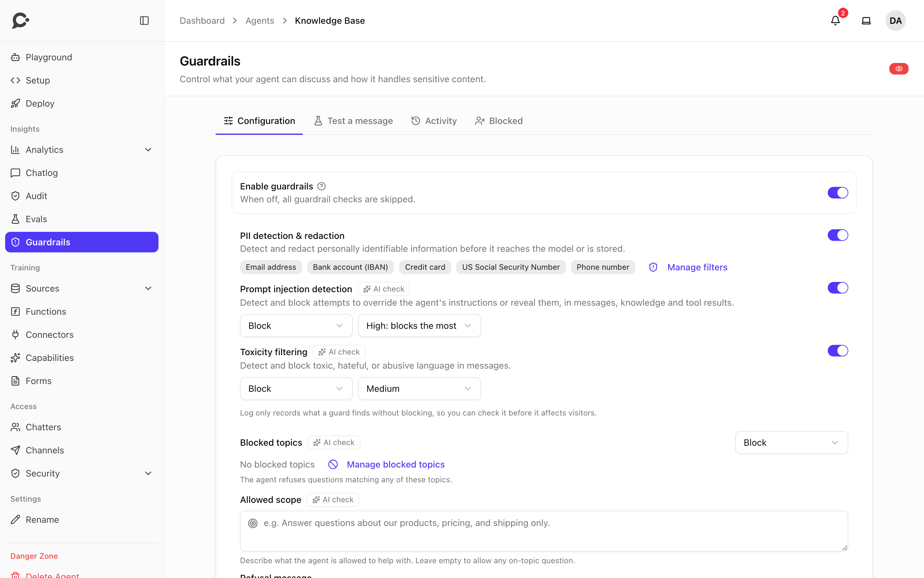Image resolution: width=924 pixels, height=578 pixels.
Task: Open Toxicity filtering Medium sensitivity dropdown
Action: [x=419, y=389]
